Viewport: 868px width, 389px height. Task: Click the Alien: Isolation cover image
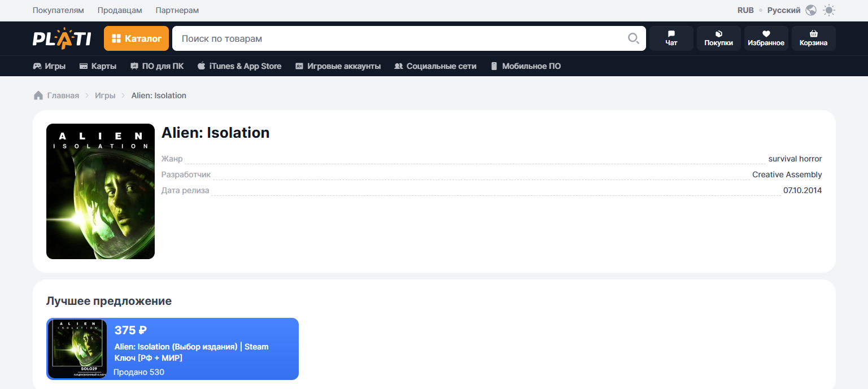coord(101,191)
